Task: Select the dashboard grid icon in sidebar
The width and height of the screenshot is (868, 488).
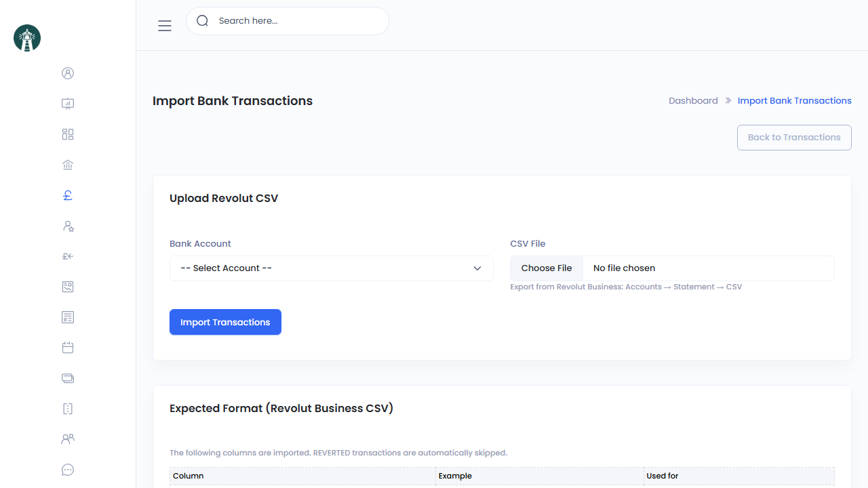Action: pyautogui.click(x=68, y=134)
